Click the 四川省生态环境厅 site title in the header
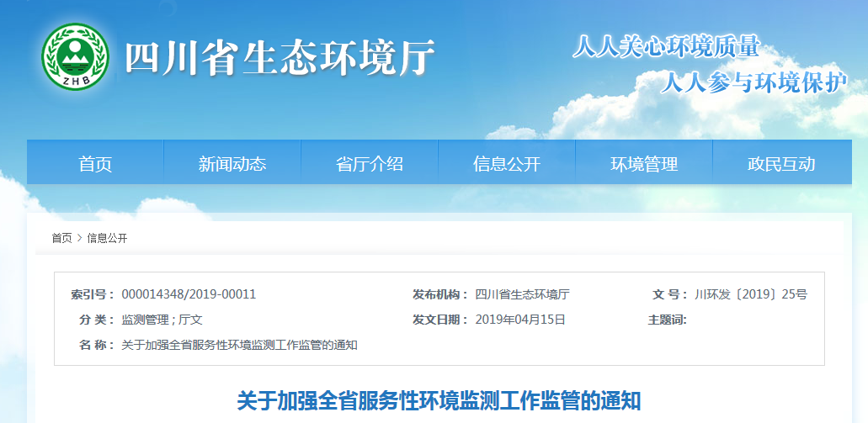The height and width of the screenshot is (423, 868). [x=280, y=59]
